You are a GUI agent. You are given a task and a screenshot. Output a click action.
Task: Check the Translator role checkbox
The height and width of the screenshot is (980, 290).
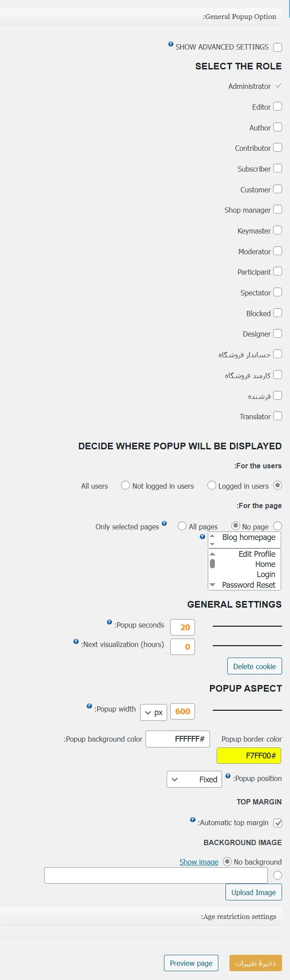278,416
